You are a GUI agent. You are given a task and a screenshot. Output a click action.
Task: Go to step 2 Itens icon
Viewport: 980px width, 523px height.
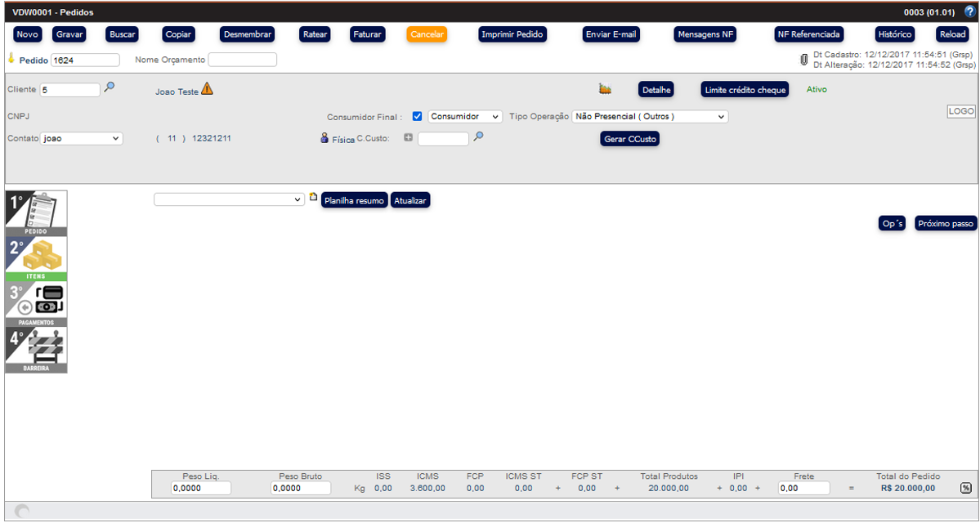coord(36,259)
